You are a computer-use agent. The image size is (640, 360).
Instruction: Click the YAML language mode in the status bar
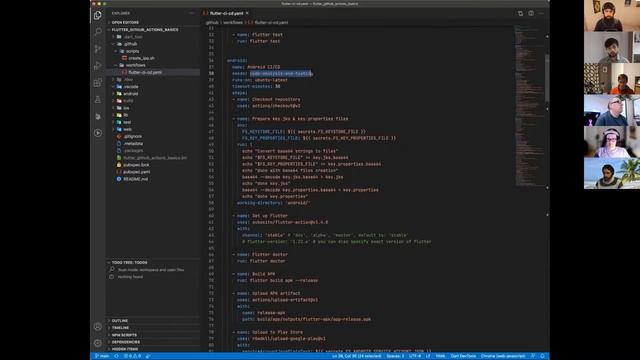440,356
